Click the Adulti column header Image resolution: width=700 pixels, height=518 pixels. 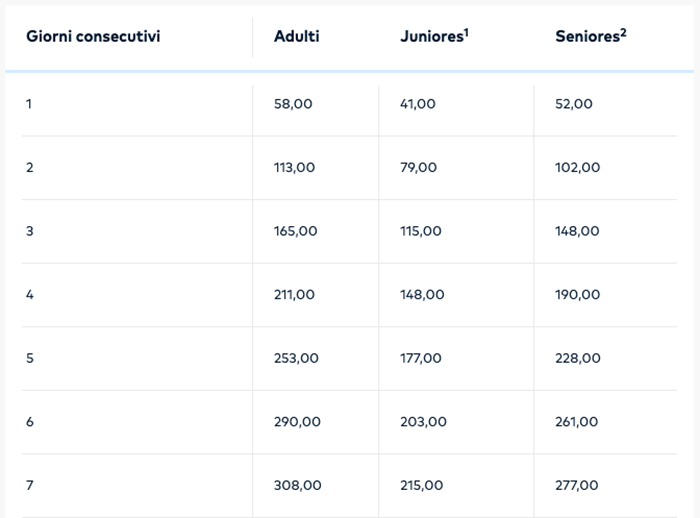point(297,37)
